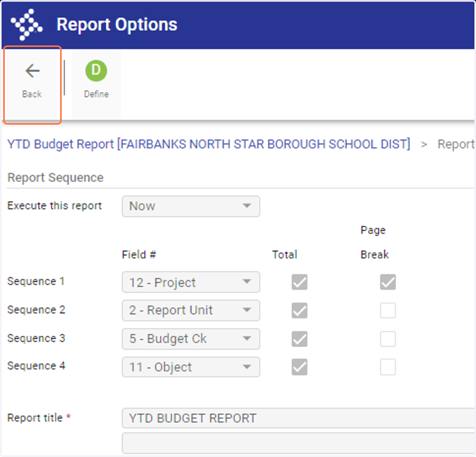The width and height of the screenshot is (476, 457).
Task: Click the empty second title line field
Action: [x=299, y=443]
